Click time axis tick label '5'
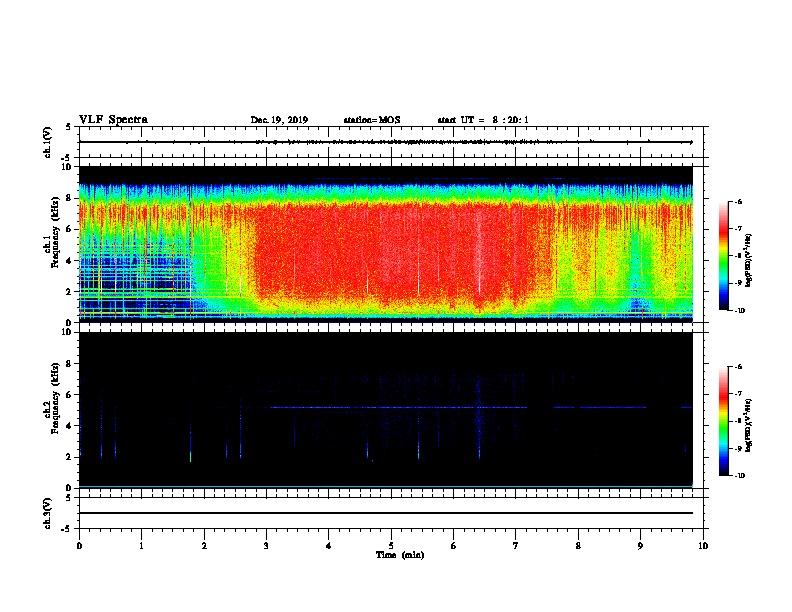 coord(391,545)
